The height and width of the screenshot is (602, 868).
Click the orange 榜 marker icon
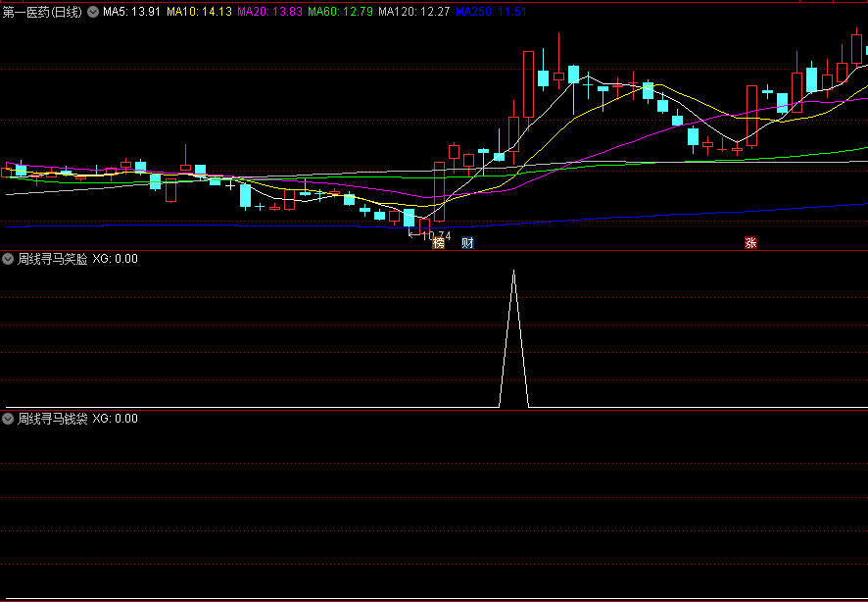tap(439, 242)
